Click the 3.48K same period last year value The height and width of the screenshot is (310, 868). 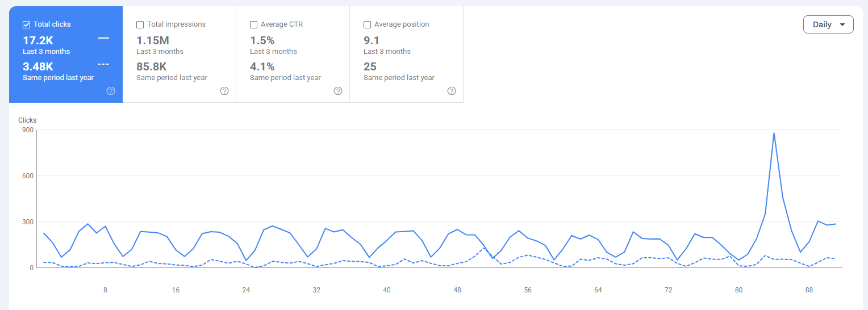[38, 66]
